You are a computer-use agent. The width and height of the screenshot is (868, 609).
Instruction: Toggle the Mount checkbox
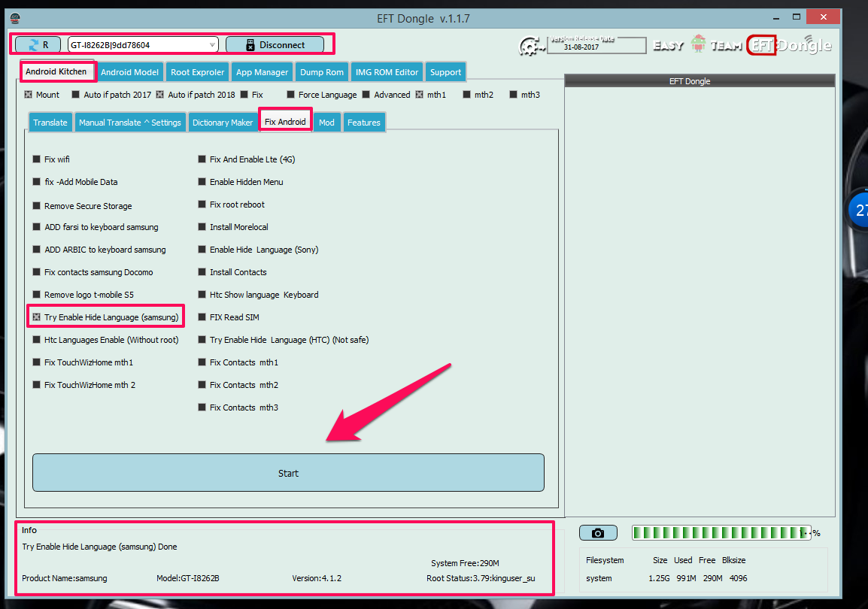pyautogui.click(x=29, y=95)
